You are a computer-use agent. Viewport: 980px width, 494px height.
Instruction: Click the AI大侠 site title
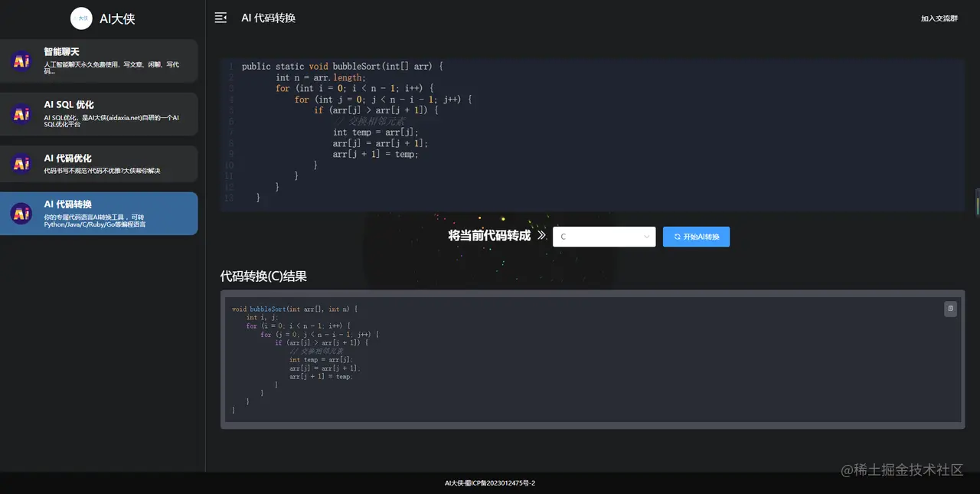click(x=117, y=19)
